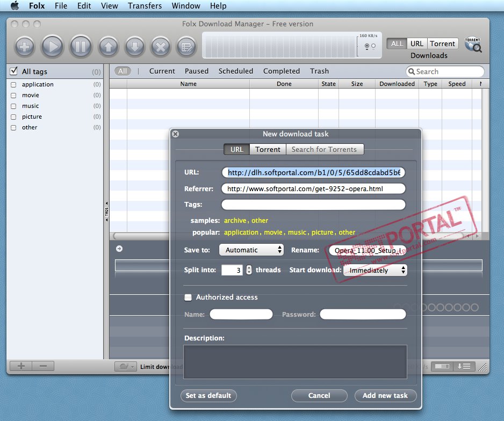Viewport: 504px width, 421px height.
Task: Open the task list/edit toolbar icon
Action: 186,47
